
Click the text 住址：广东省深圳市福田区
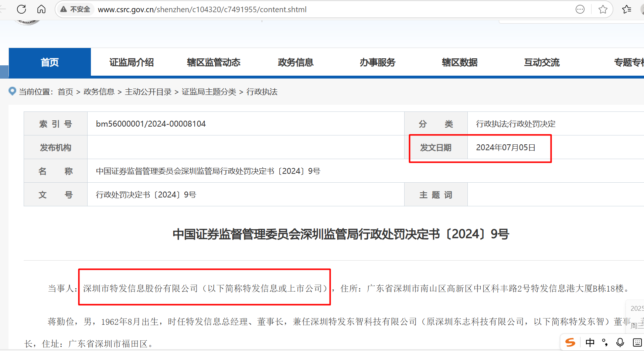(97, 344)
